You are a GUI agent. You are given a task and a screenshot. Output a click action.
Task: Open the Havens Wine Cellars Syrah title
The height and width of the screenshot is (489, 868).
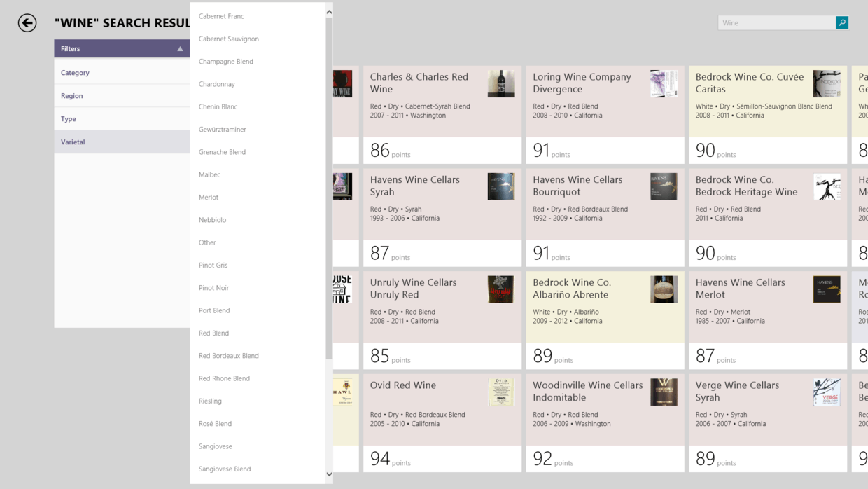(415, 186)
